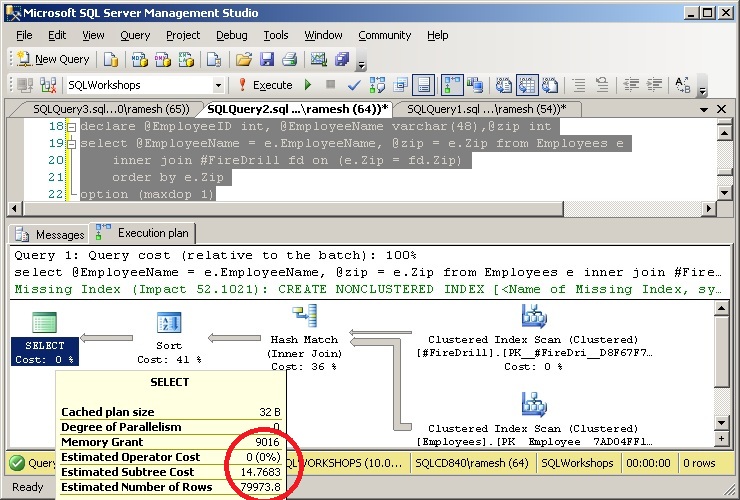Open the Window menu
740x500 pixels.
point(323,35)
